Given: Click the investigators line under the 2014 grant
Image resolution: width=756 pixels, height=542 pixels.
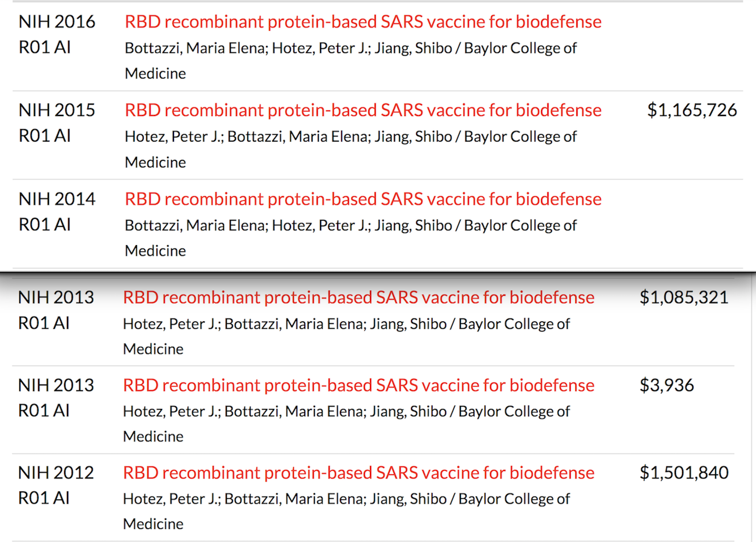Looking at the screenshot, I should click(350, 226).
